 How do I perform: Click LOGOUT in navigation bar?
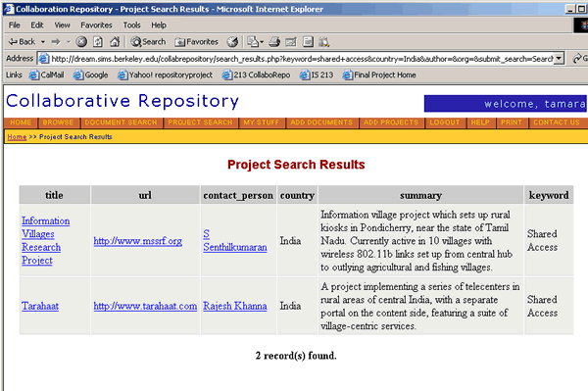point(445,122)
